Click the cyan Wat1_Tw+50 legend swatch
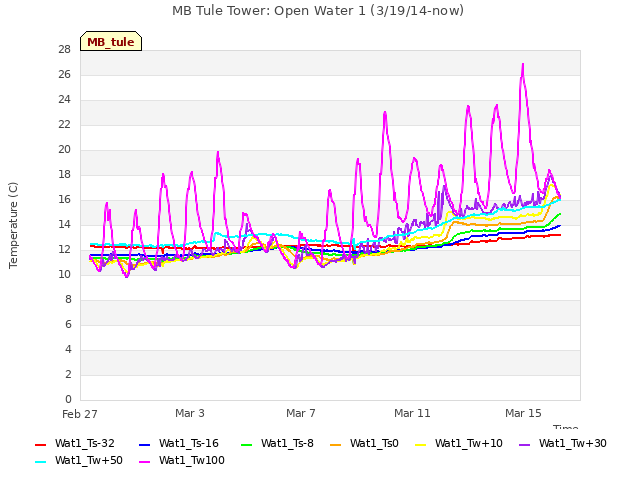 click(40, 462)
